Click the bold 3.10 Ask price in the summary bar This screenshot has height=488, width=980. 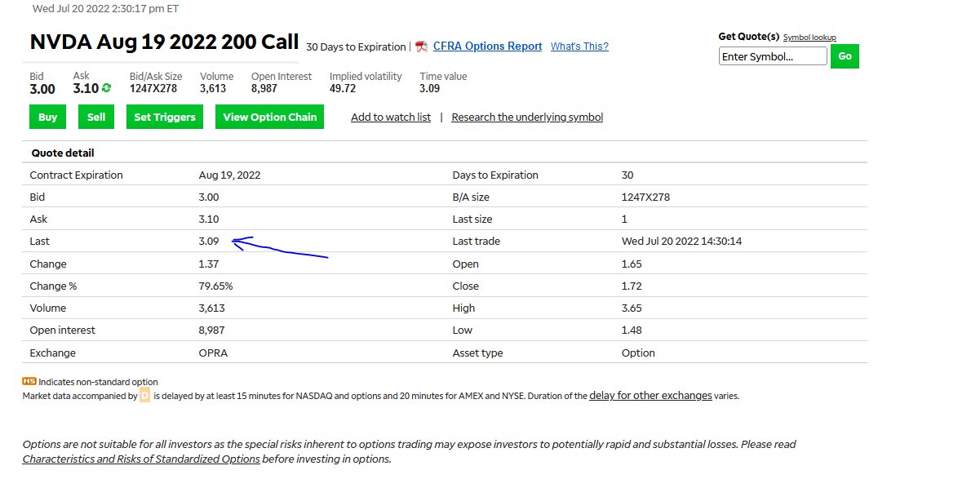coord(86,89)
